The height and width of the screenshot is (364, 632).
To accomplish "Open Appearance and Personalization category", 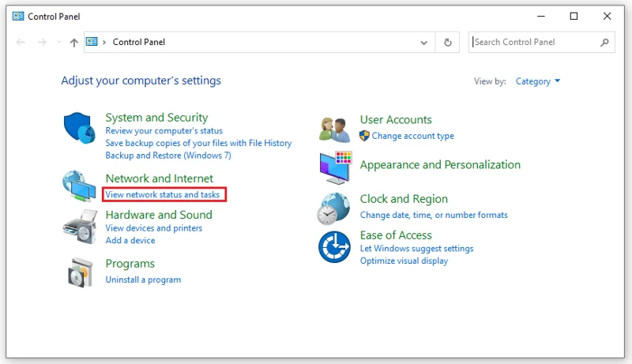I will 440,165.
